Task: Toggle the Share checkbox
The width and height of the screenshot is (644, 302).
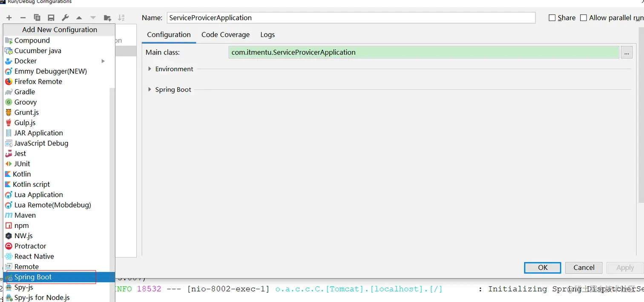Action: [x=552, y=18]
